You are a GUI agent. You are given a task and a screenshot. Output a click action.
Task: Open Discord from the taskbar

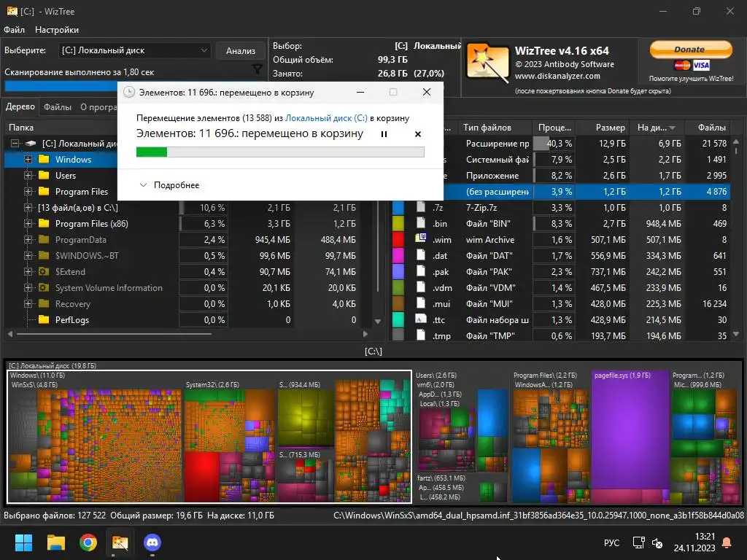[152, 542]
